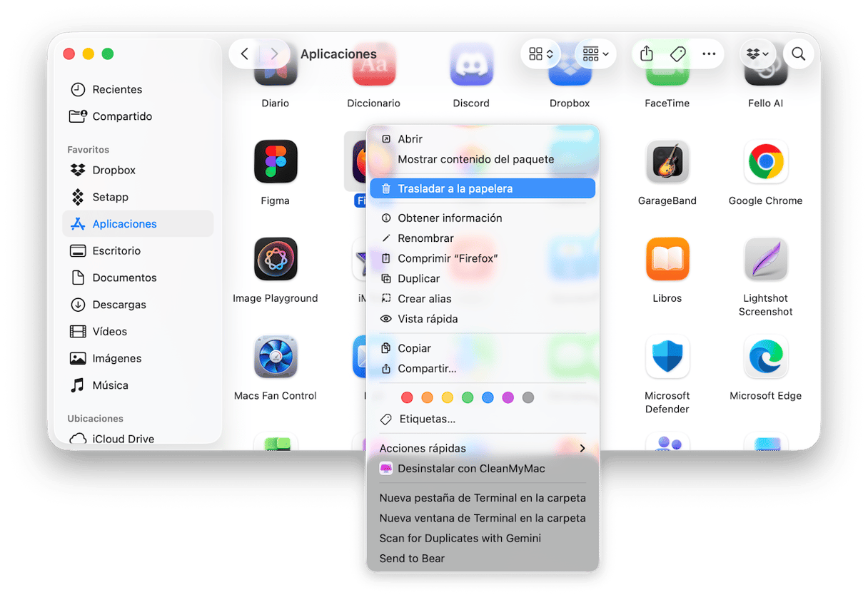Click the Discord app icon
The height and width of the screenshot is (595, 868).
[x=471, y=66]
